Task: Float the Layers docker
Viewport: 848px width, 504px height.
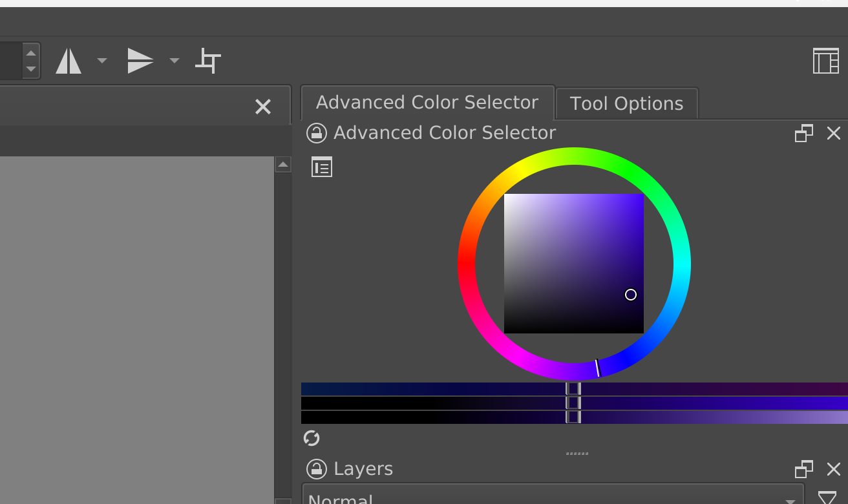Action: tap(803, 469)
